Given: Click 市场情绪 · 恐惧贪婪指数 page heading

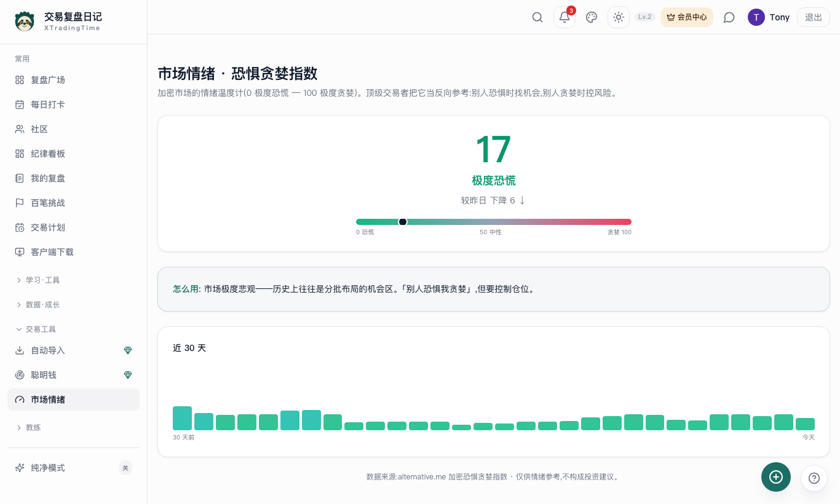Looking at the screenshot, I should click(238, 73).
